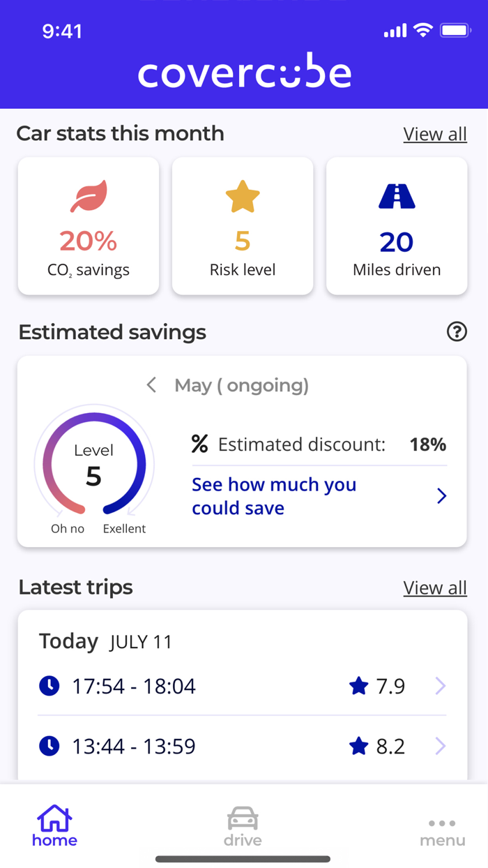
Task: View all car stats this month
Action: pos(435,134)
